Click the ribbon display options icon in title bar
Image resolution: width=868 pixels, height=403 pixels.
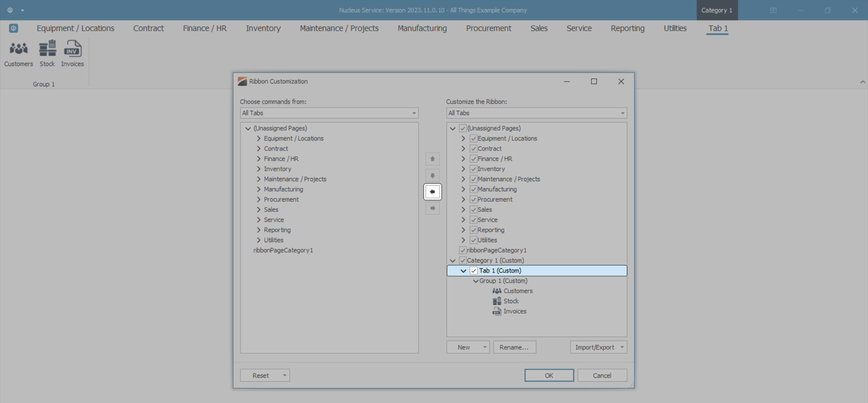[x=774, y=10]
